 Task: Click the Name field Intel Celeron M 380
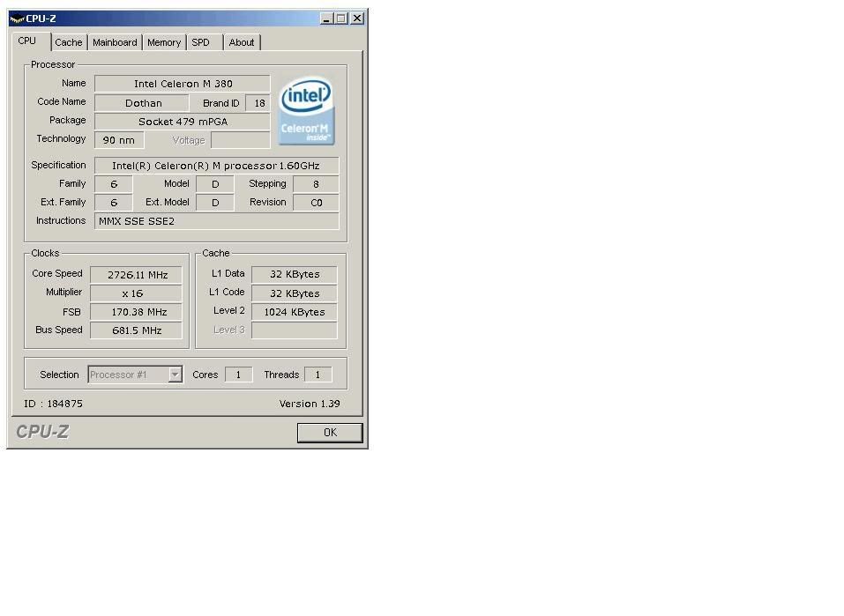coord(183,84)
